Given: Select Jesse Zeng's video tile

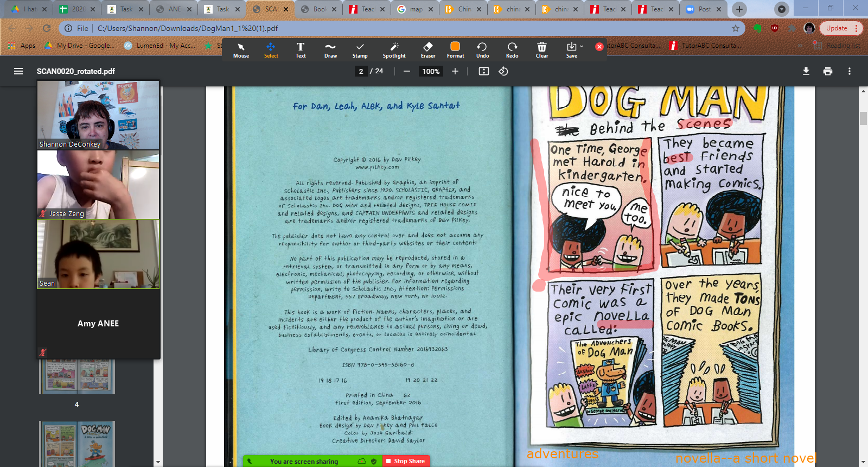Looking at the screenshot, I should click(98, 185).
